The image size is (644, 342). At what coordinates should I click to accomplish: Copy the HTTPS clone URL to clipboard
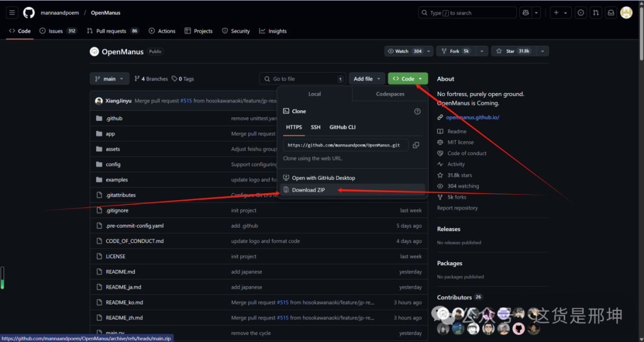[x=416, y=145]
